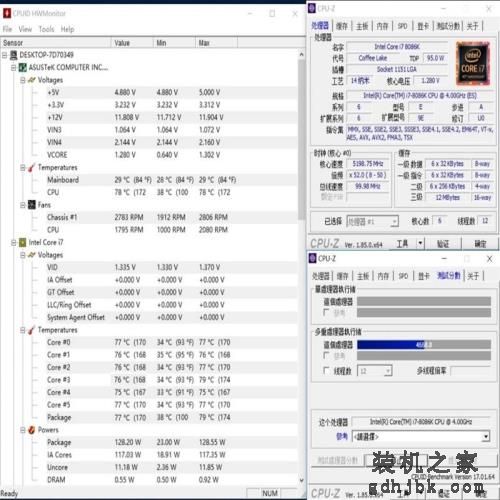Open the Tools menu in HWMonitor

(x=46, y=29)
